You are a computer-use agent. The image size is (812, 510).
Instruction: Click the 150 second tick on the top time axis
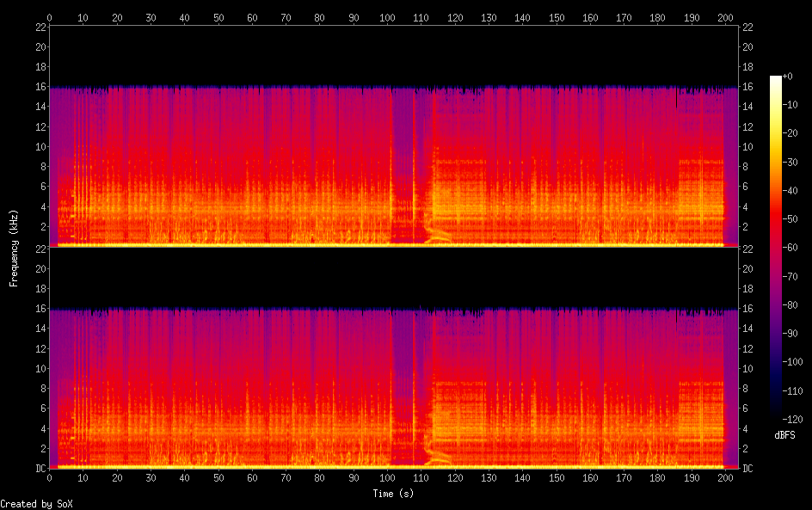[x=557, y=17]
